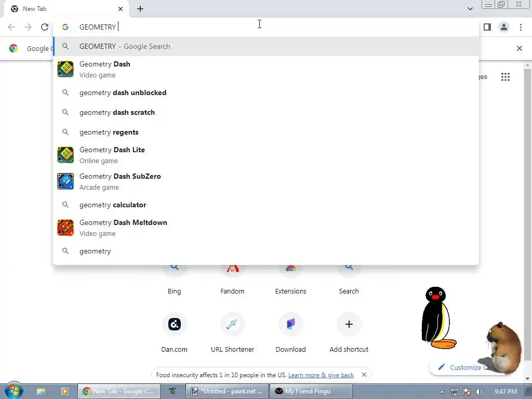Open the tab search chevron
Viewport: 532px width, 399px height.
point(470,9)
